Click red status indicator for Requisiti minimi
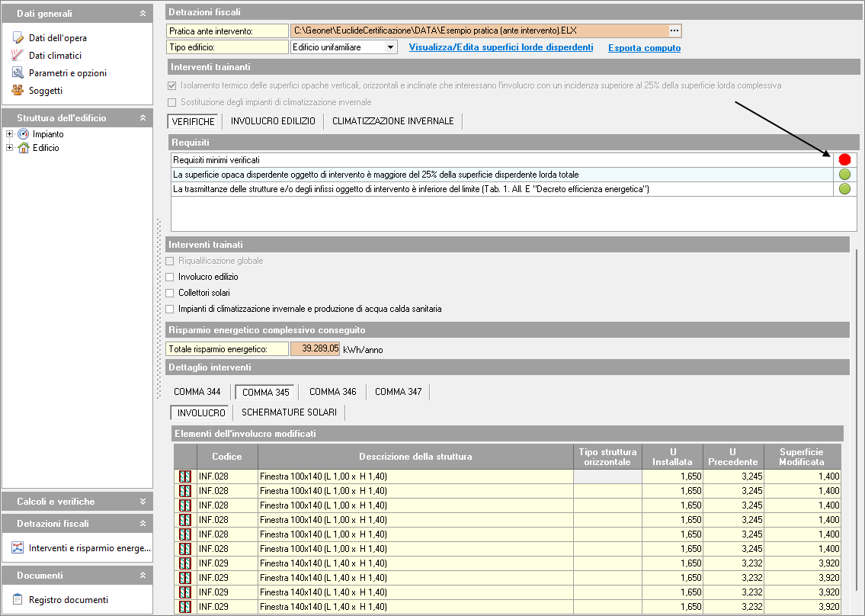Screen dimensions: 865x616 (844, 160)
